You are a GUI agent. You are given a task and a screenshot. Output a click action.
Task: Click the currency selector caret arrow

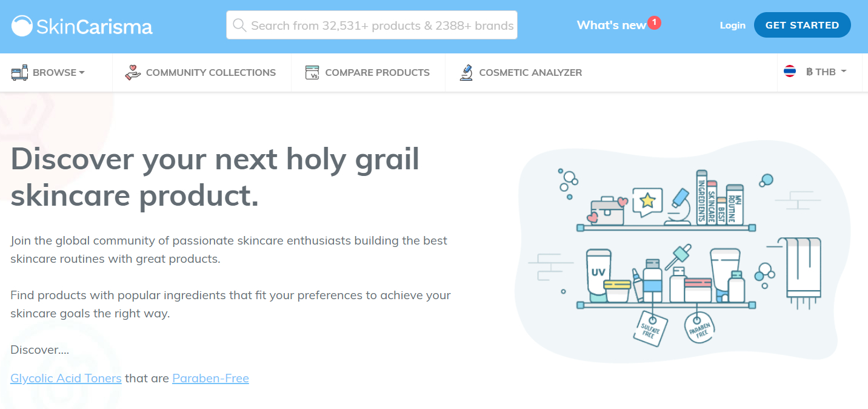[x=843, y=72]
